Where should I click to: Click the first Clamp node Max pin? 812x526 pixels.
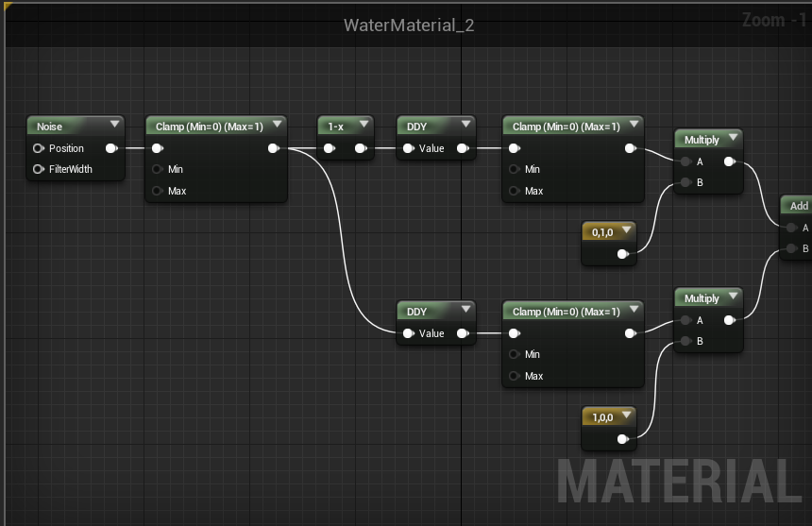pos(158,191)
